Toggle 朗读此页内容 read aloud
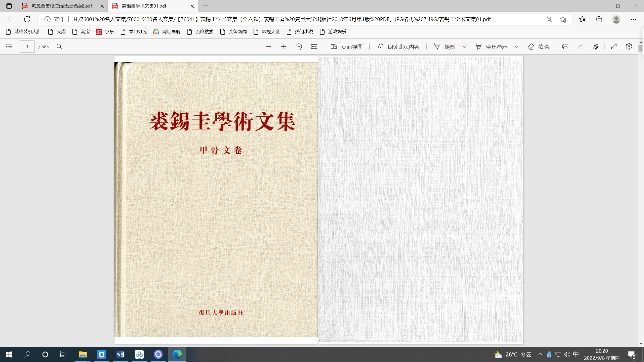 click(398, 46)
